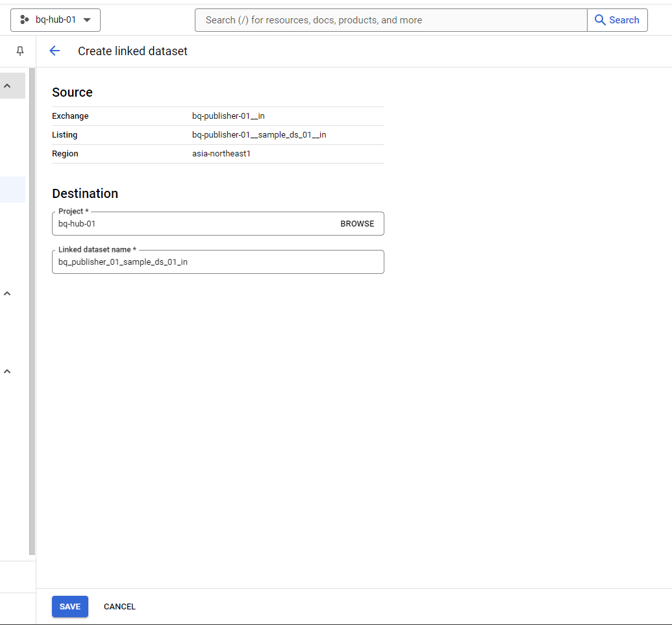This screenshot has height=625, width=672.
Task: Open the bq-hub-01 project selector dropdown
Action: click(x=55, y=20)
